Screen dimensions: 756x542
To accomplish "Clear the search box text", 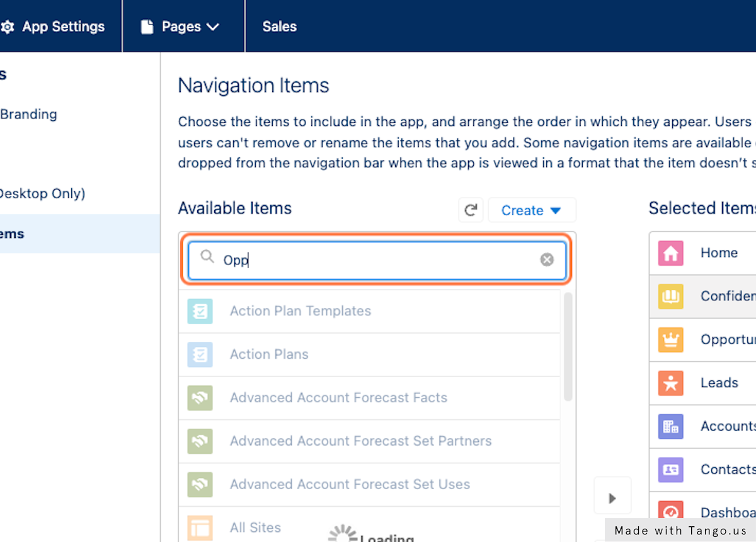I will pyautogui.click(x=547, y=259).
